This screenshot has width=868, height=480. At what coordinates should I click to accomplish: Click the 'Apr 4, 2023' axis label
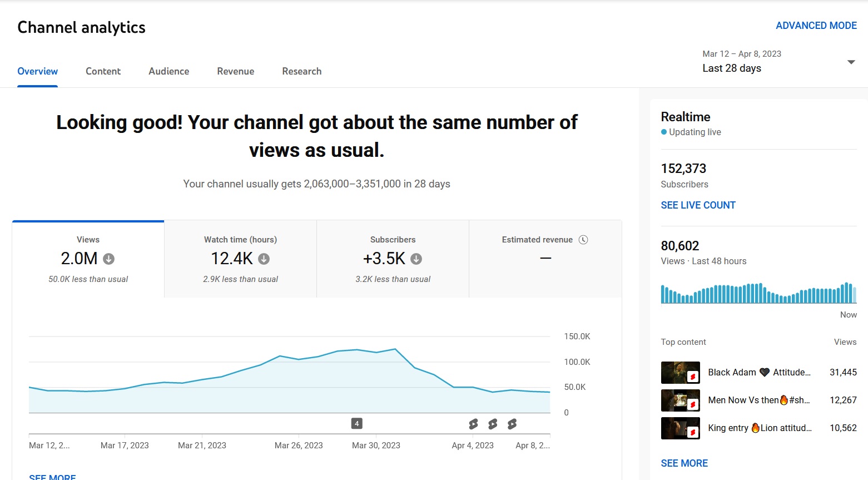(473, 446)
